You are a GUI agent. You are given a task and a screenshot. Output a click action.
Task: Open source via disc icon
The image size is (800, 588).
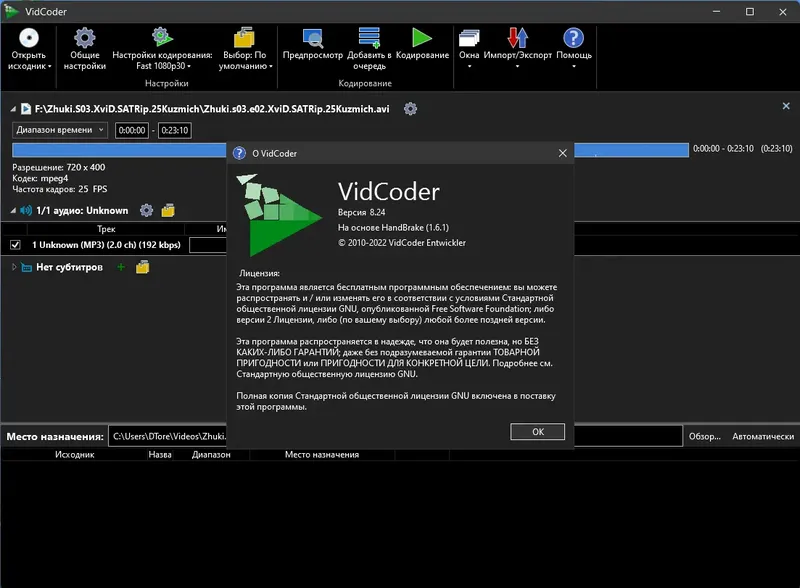29,38
